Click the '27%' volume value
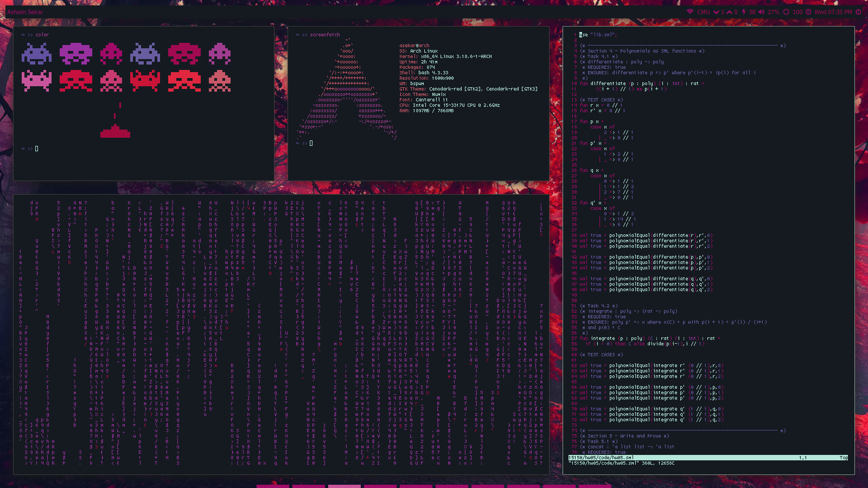 pos(774,11)
